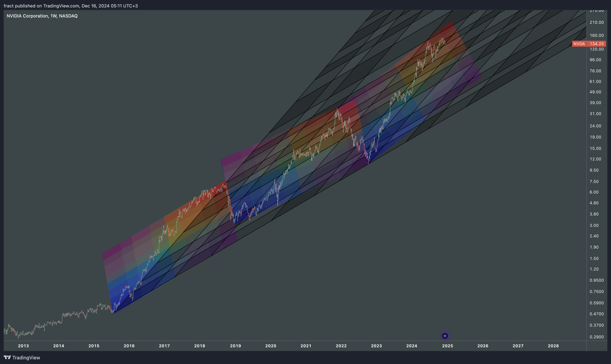Click the 61.00 price scale label
This screenshot has height=364, width=611.
[595, 81]
